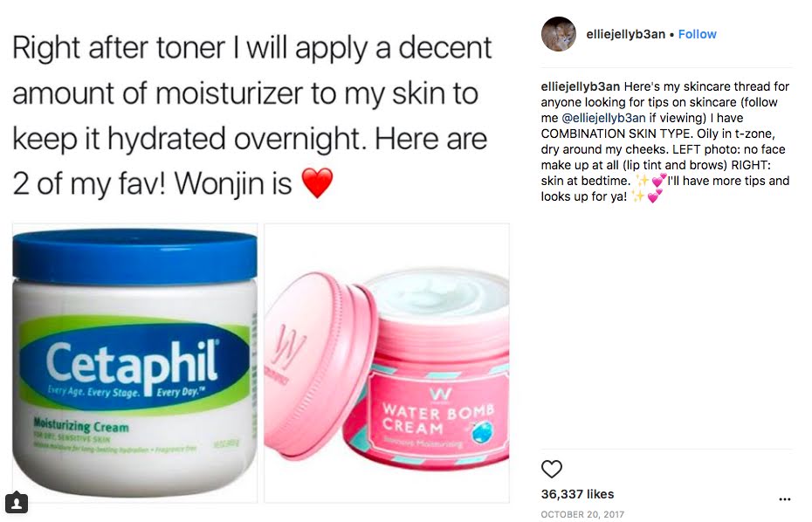The image size is (812, 522).
Task: Click the Cetaphil blue jar lid
Action: [134, 258]
